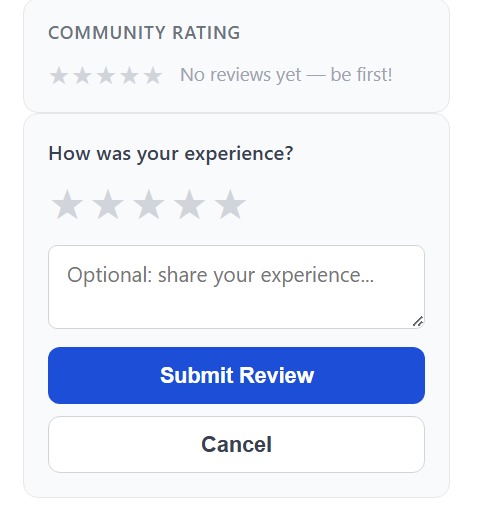Click fourth small Community Rating star
This screenshot has width=477, height=508.
coord(129,75)
